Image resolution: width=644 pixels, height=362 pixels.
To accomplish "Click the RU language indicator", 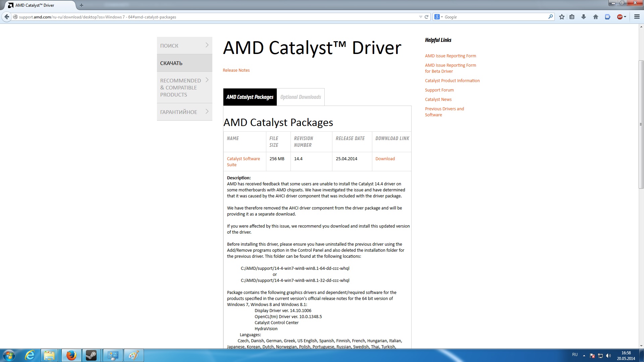I will pos(575,355).
